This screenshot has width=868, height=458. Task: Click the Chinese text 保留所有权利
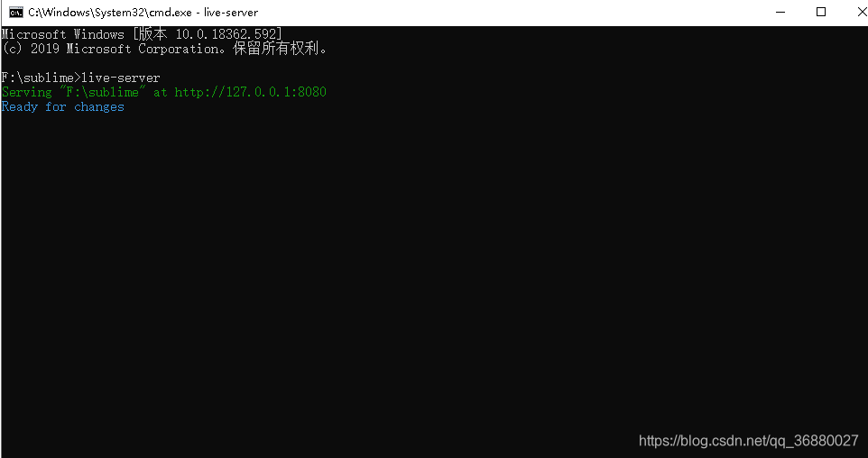pyautogui.click(x=276, y=49)
